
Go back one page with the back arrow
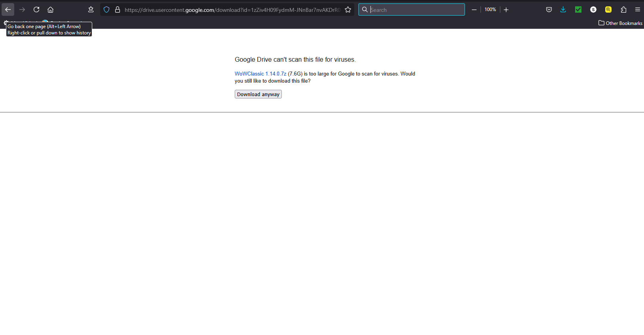click(x=8, y=9)
